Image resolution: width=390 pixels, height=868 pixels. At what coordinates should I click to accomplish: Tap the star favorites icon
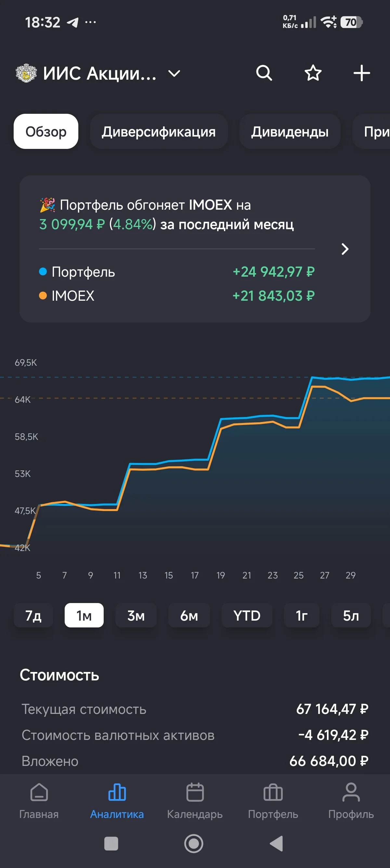pyautogui.click(x=313, y=73)
